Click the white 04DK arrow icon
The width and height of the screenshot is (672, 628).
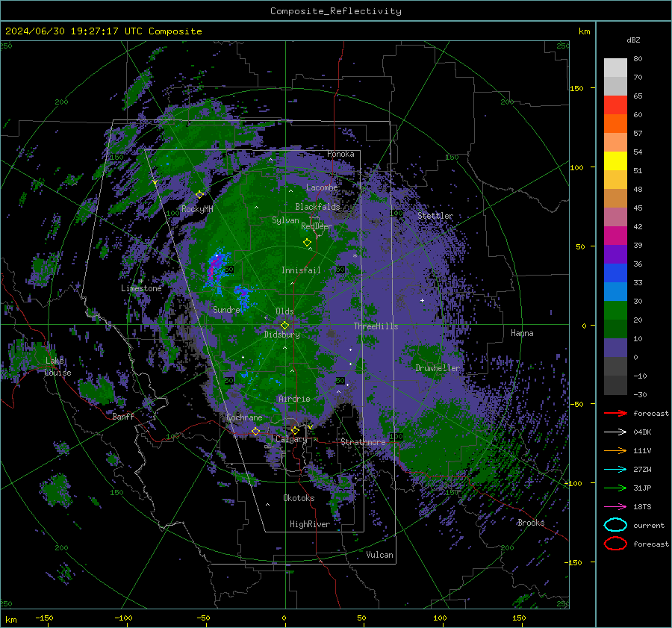pos(615,432)
